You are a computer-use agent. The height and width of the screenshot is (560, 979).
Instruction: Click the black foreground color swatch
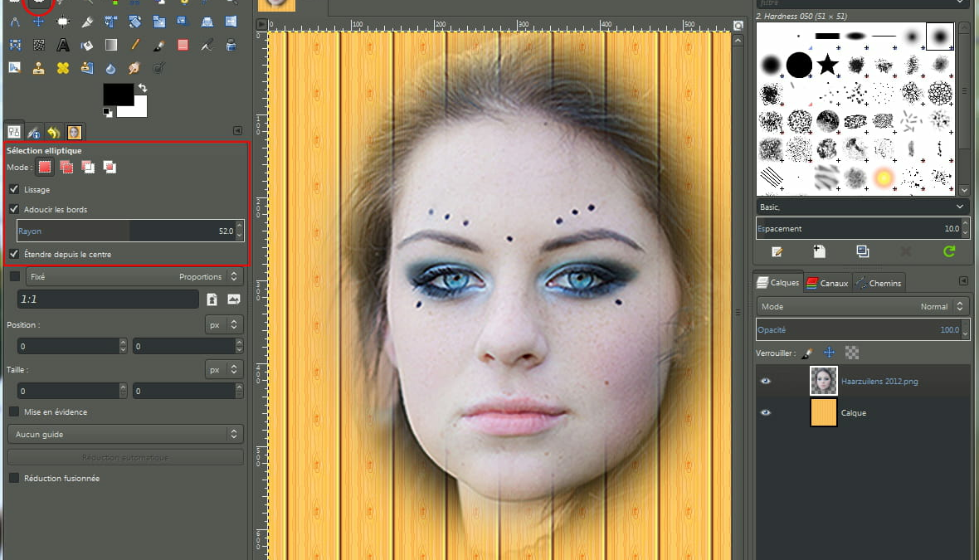point(118,94)
